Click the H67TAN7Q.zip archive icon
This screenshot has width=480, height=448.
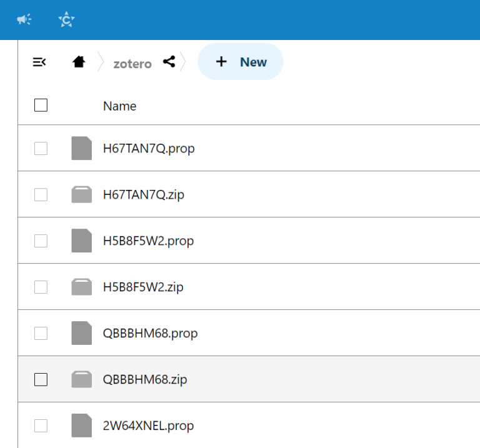(81, 195)
